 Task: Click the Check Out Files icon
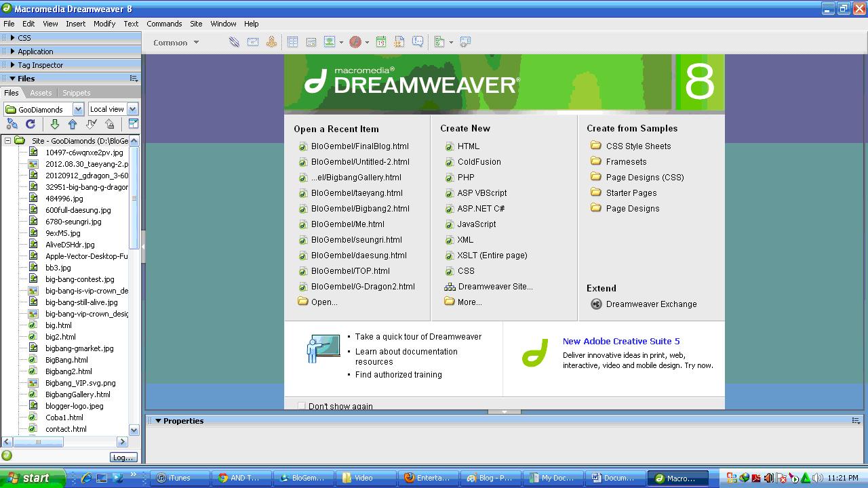click(92, 124)
